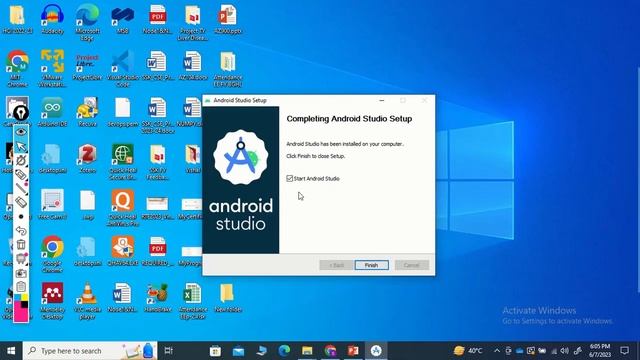Choose the circle shape tool in drawing toolbar
Image resolution: width=640 pixels, height=360 pixels.
pyautogui.click(x=21, y=160)
